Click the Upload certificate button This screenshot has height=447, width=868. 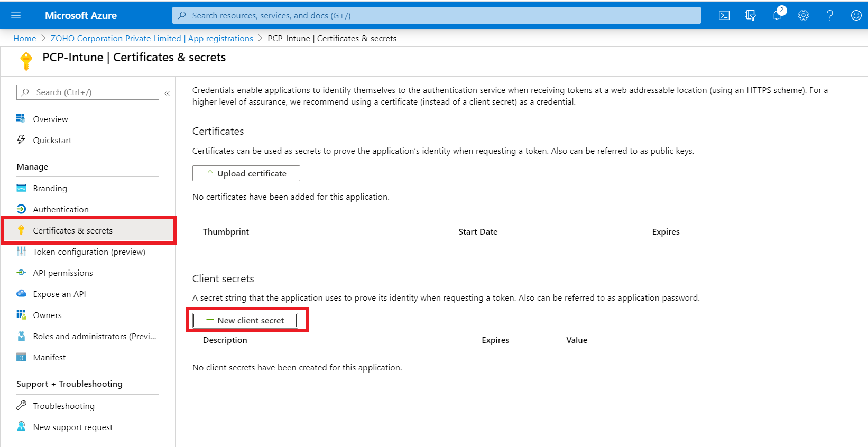click(246, 173)
